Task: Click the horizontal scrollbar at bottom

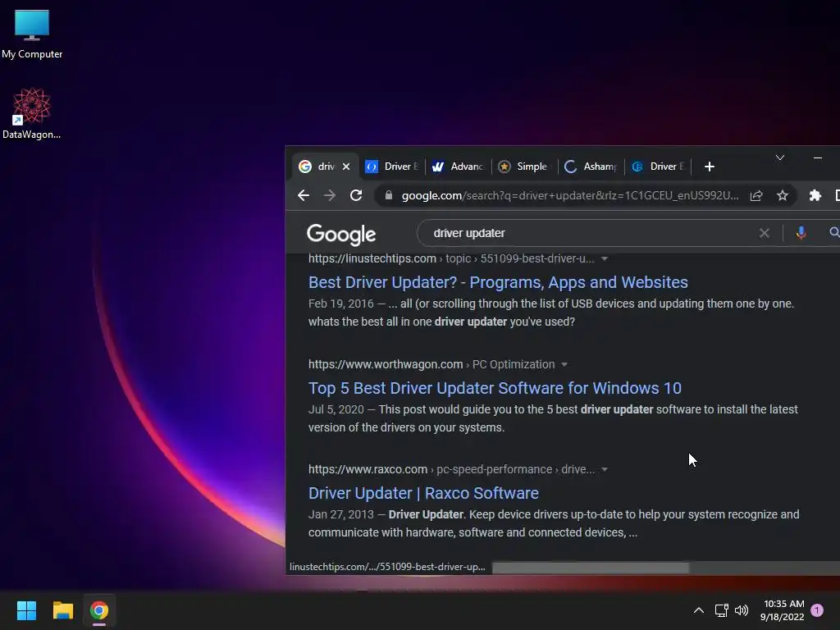Action: click(x=591, y=568)
